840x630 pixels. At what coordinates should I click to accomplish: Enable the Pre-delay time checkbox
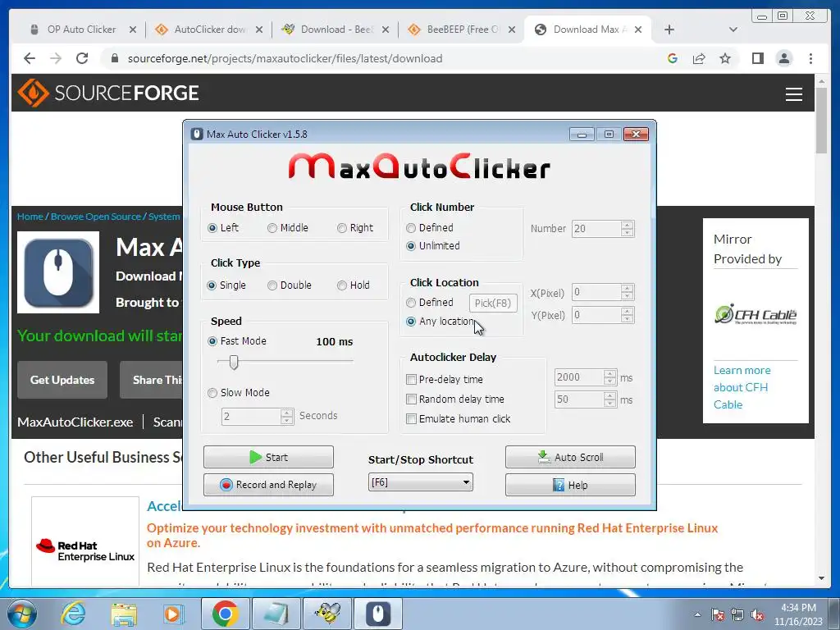pos(412,379)
